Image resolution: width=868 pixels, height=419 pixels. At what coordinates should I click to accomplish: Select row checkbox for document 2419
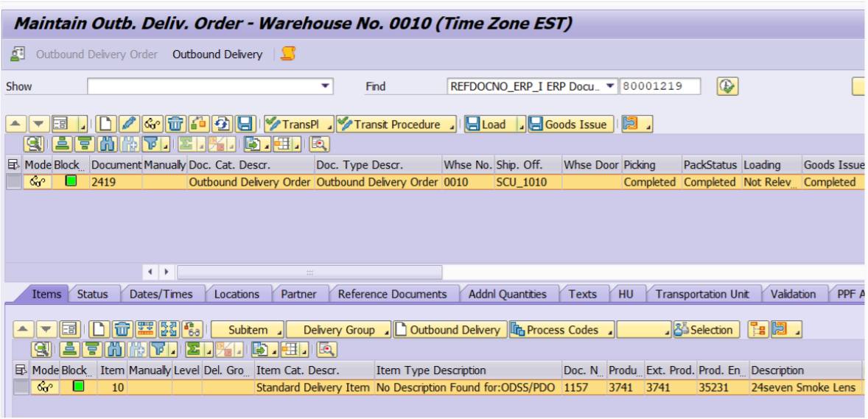(14, 182)
